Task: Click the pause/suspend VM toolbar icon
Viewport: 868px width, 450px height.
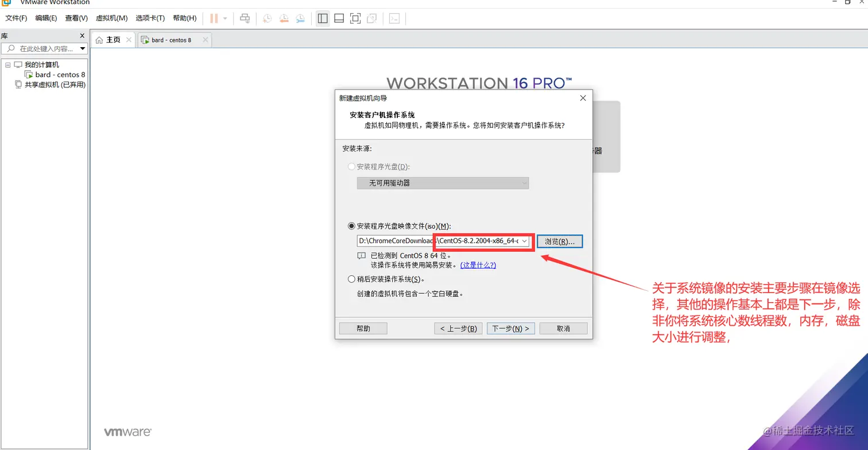Action: coord(214,18)
